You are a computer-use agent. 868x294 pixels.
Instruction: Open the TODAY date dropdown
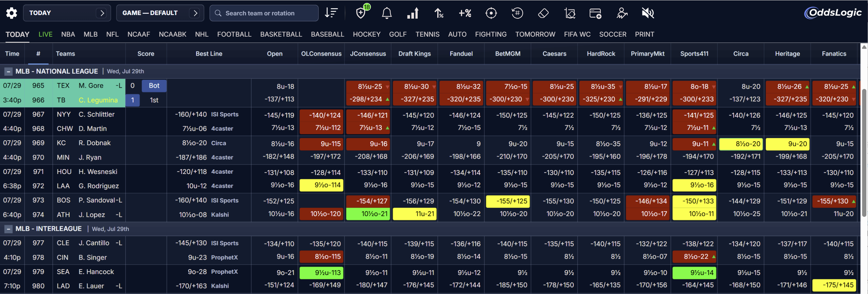click(x=67, y=13)
